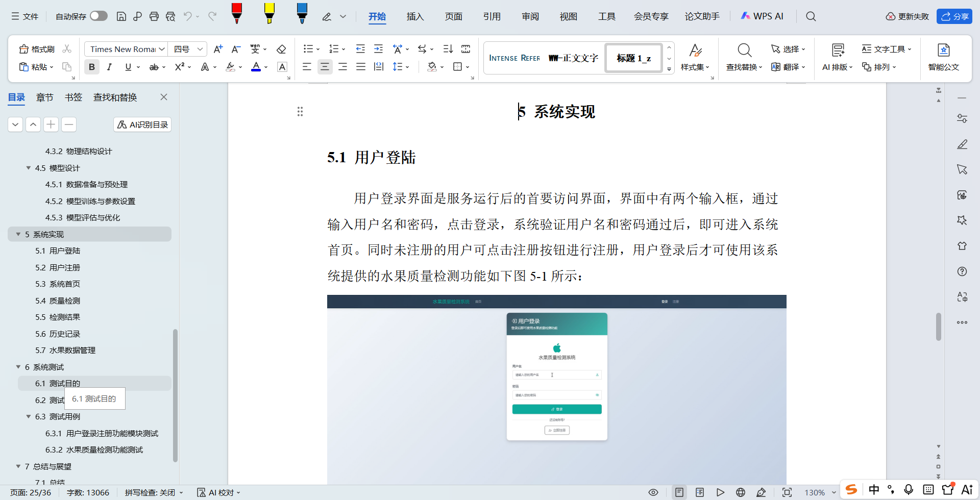Switch to the 引用 ribbon tab
This screenshot has width=980, height=500.
pyautogui.click(x=492, y=16)
